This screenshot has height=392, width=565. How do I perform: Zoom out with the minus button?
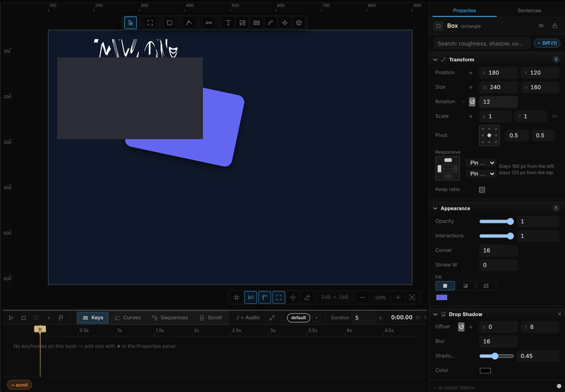tap(362, 298)
